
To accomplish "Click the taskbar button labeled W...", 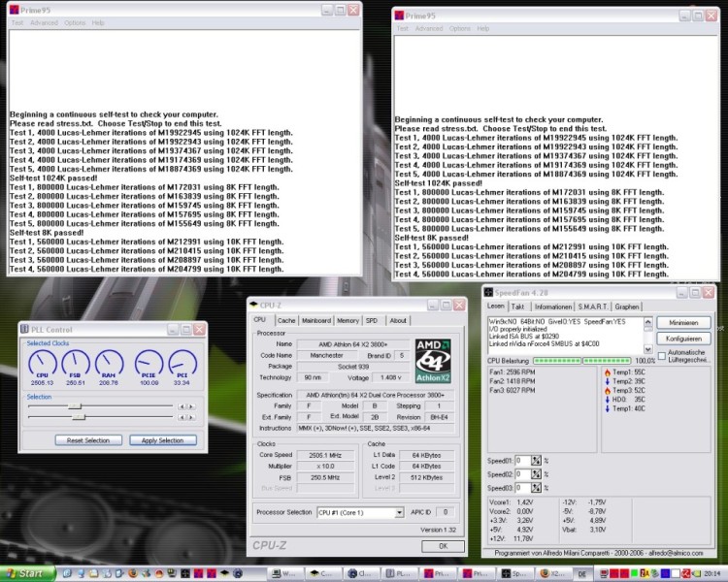I will point(283,574).
